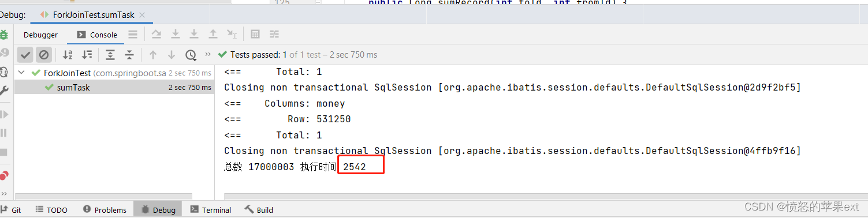Viewport: 868px width, 218px height.
Task: Toggle Show Passed tests filter
Action: (25, 55)
